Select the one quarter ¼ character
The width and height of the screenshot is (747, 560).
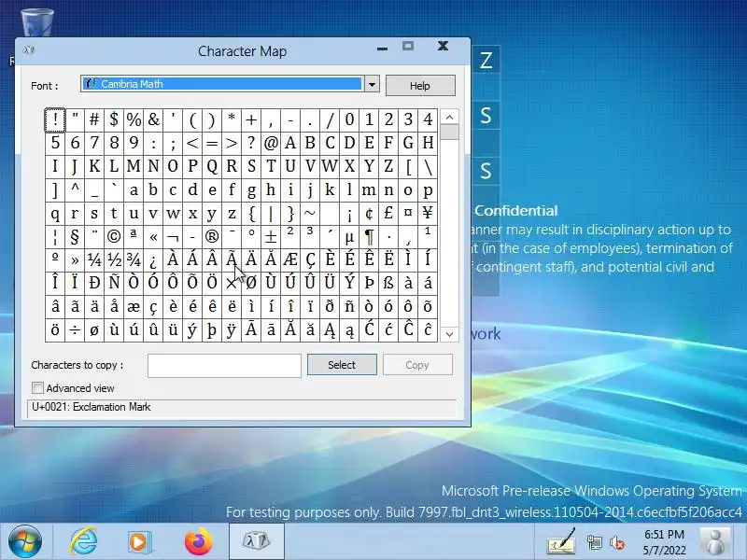(94, 260)
